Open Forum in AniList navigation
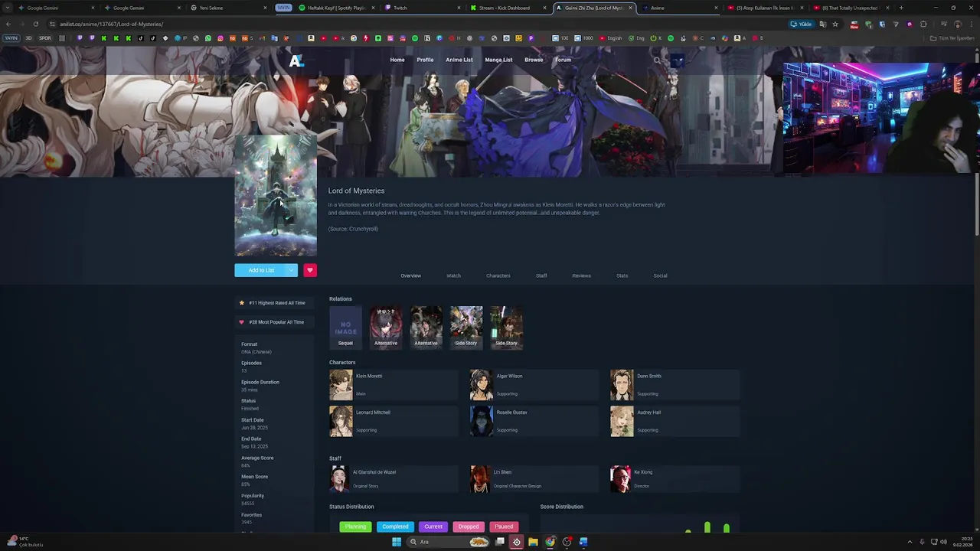Screen dimensions: 980x551 pyautogui.click(x=563, y=60)
